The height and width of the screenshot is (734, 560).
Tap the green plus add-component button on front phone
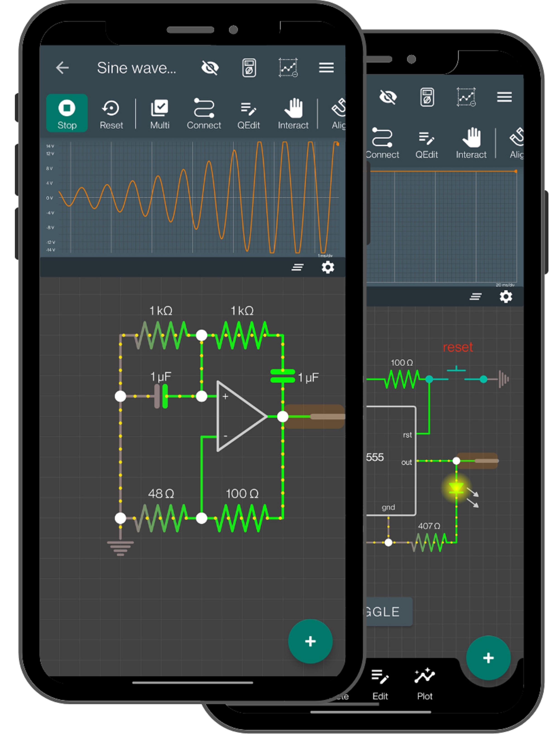click(x=310, y=641)
